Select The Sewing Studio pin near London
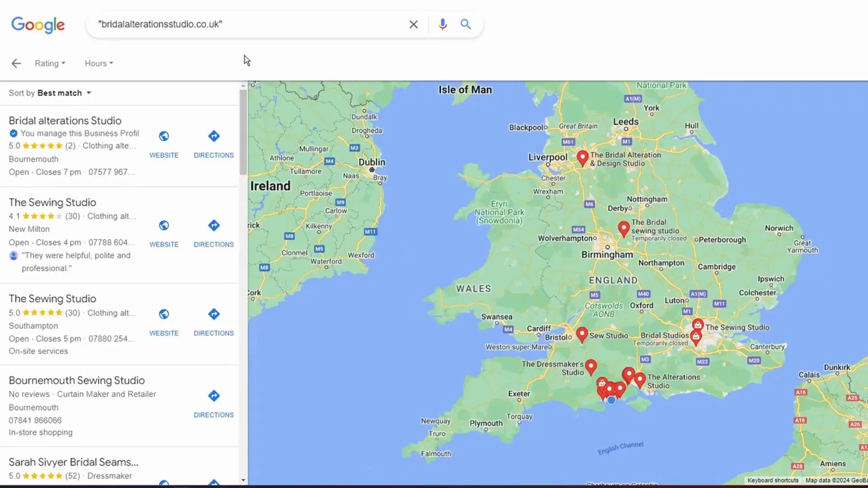Image resolution: width=868 pixels, height=488 pixels. tap(698, 325)
